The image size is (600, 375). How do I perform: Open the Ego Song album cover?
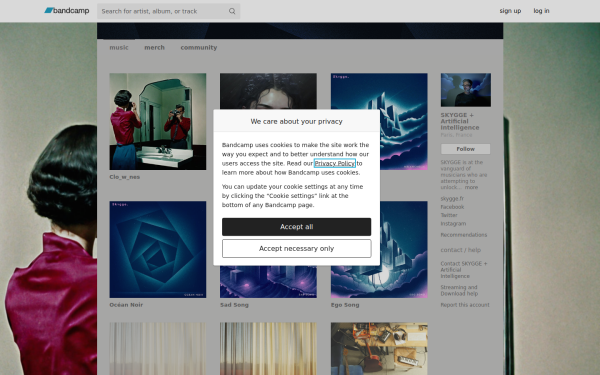403,249
